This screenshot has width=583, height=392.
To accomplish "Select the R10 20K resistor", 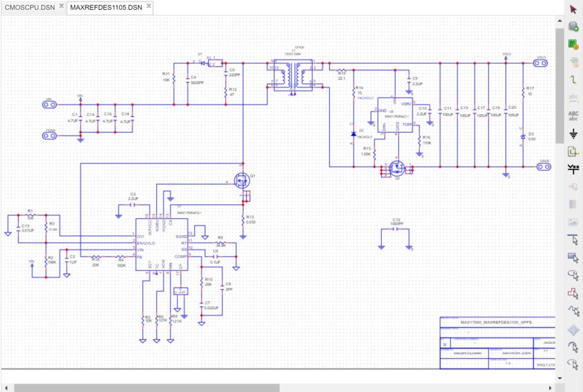I will click(x=201, y=282).
